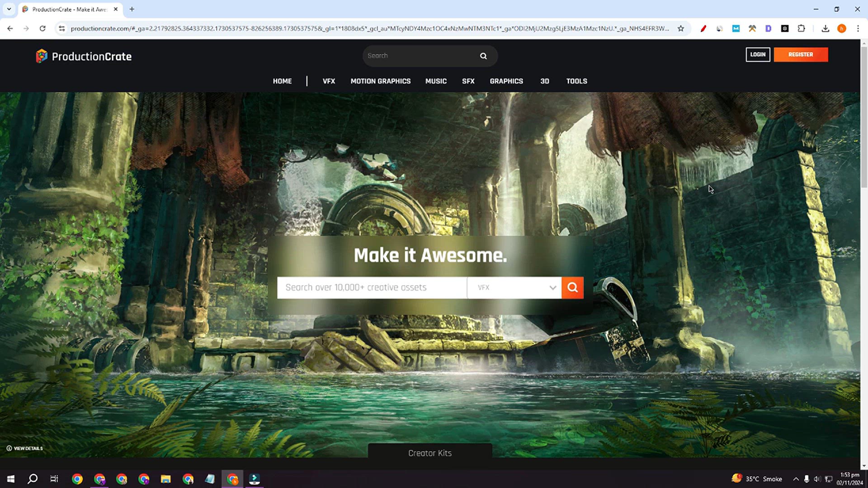Click the purple D extension icon

click(x=768, y=28)
